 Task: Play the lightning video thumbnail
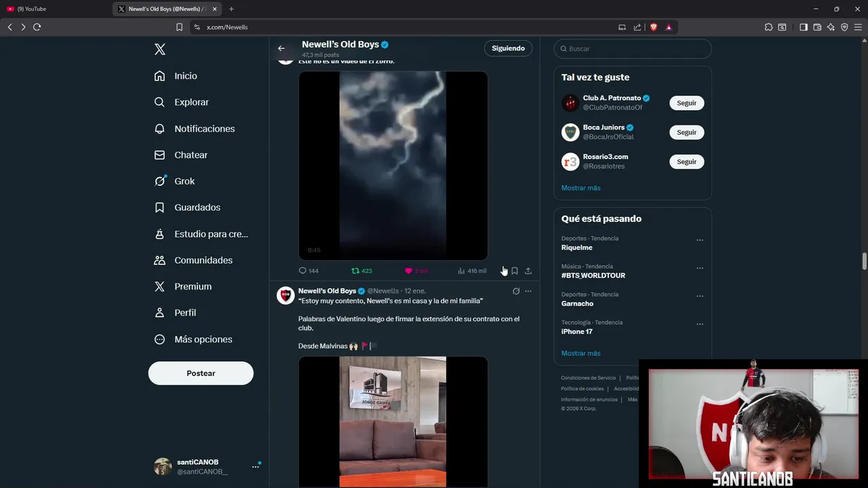(393, 165)
